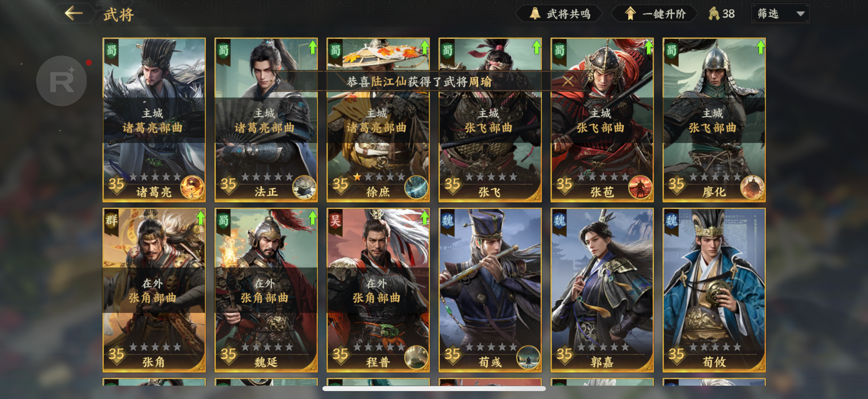This screenshot has width=868, height=399.
Task: Open the 魏延 general card
Action: point(266,290)
